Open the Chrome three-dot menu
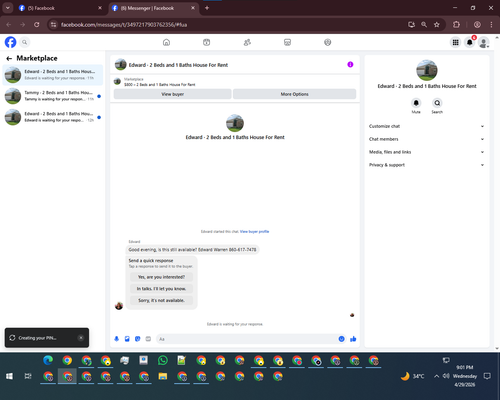This screenshot has height=400, width=500. 491,25
